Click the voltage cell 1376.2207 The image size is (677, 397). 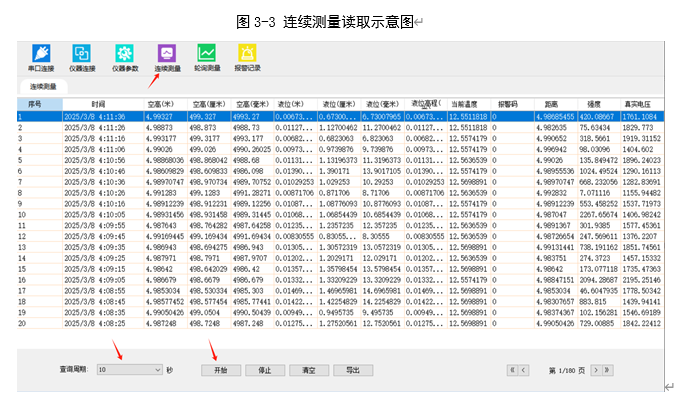click(642, 236)
